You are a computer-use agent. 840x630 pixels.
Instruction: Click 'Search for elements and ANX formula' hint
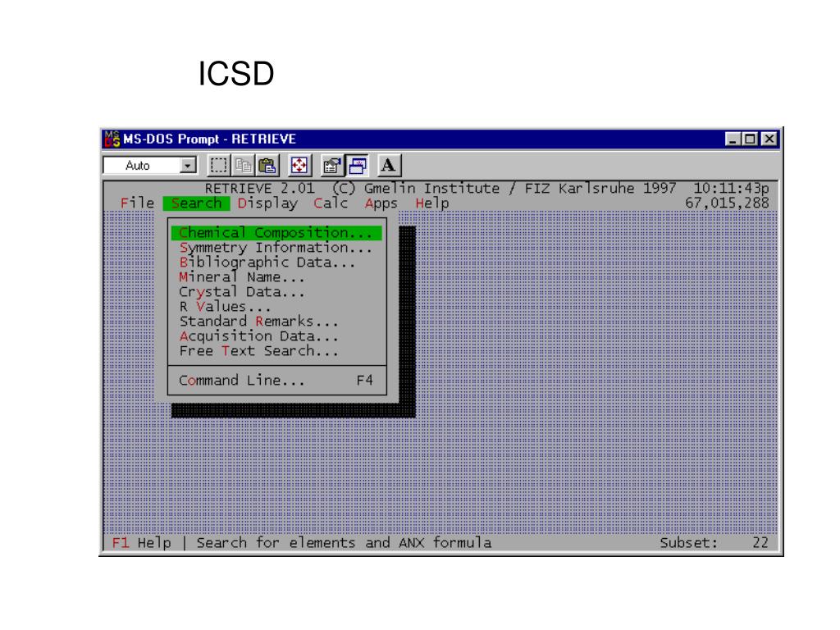[x=344, y=543]
